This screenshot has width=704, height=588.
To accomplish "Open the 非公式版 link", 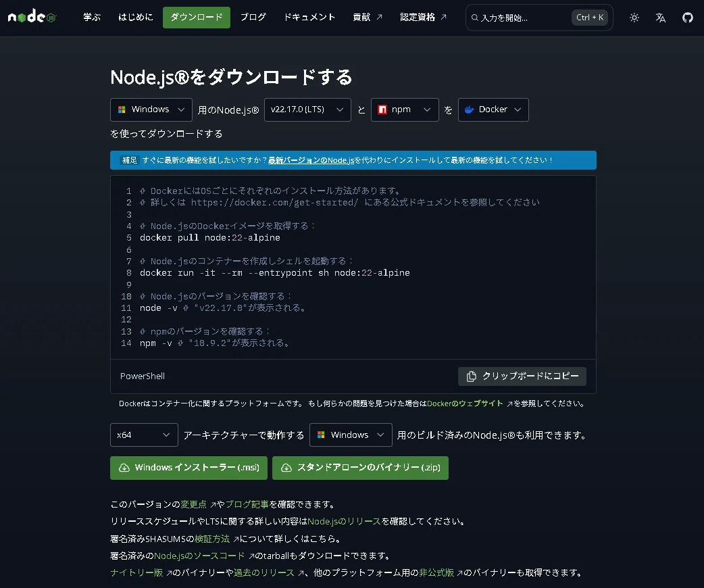I will [x=436, y=572].
